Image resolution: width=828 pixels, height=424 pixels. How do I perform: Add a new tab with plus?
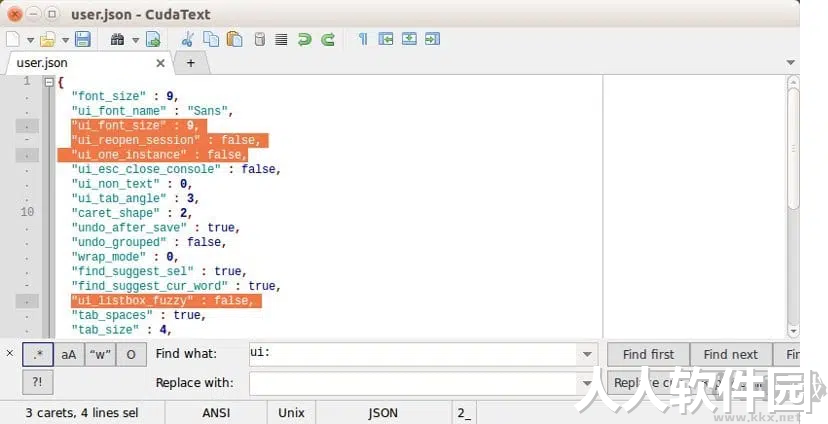click(x=191, y=63)
